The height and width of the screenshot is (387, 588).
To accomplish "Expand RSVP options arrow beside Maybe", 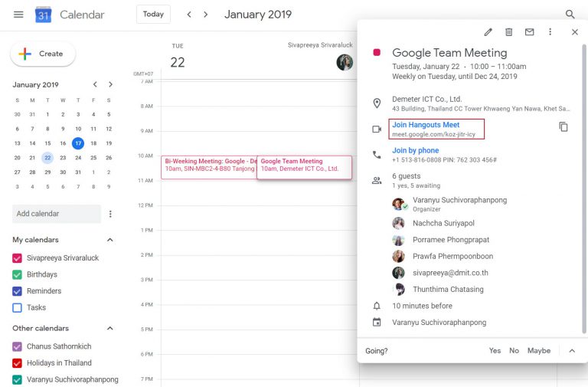I will pyautogui.click(x=571, y=350).
